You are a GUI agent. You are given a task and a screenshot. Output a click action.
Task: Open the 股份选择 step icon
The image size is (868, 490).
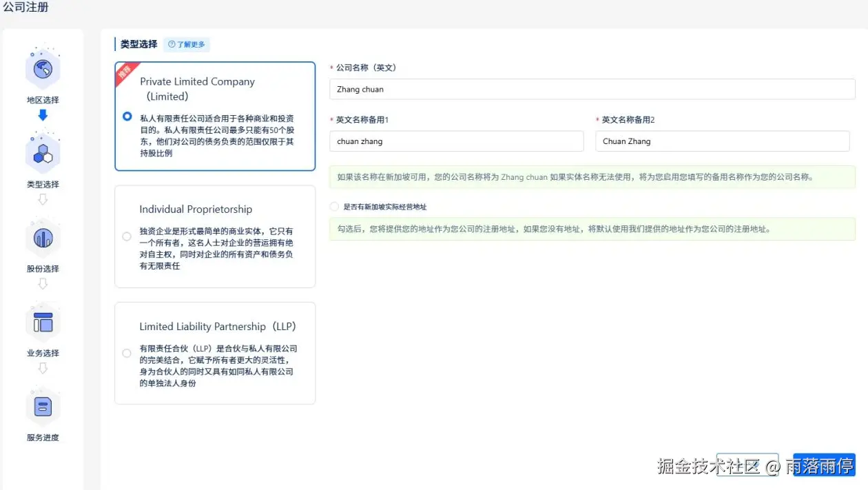pyautogui.click(x=43, y=238)
